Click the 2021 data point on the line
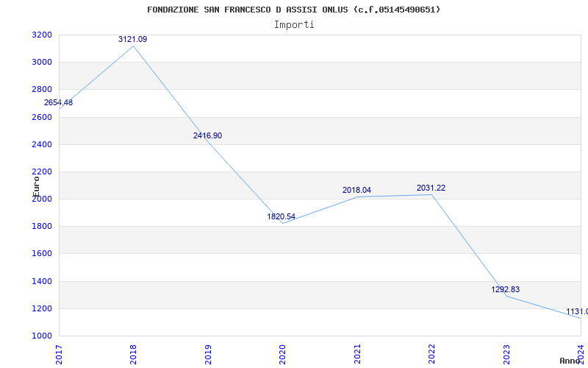This screenshot has height=368, width=588. pyautogui.click(x=357, y=197)
